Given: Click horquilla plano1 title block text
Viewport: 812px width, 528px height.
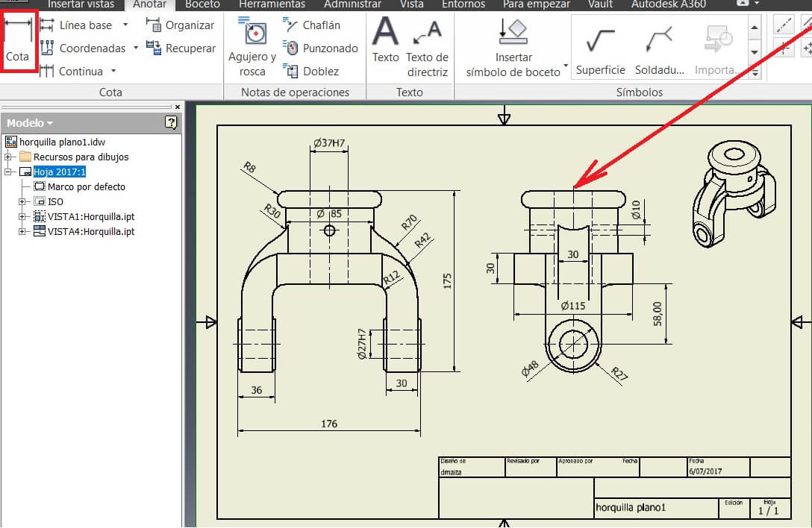Looking at the screenshot, I should (x=630, y=507).
